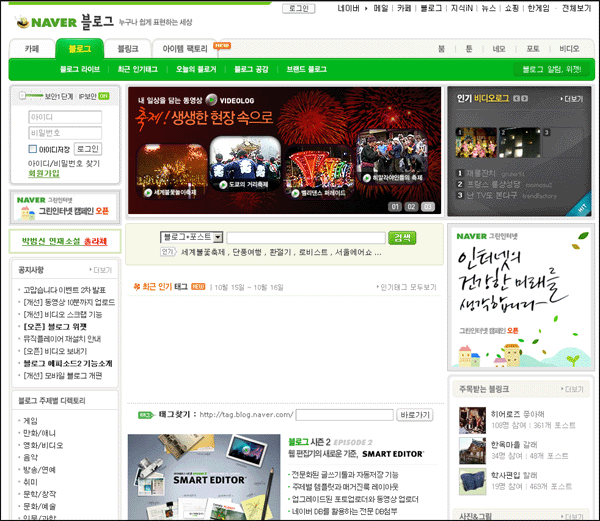Open 게임 directory category
600x521 pixels.
(30, 421)
